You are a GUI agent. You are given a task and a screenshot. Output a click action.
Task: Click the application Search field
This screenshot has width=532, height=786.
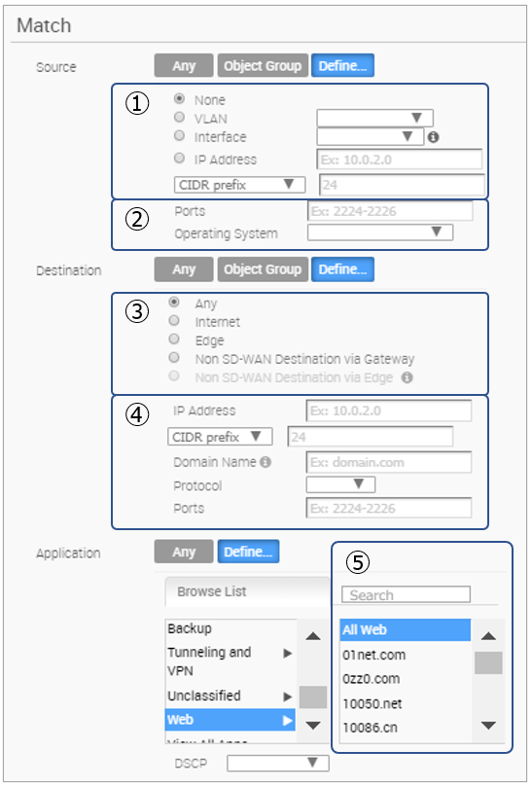pos(407,594)
